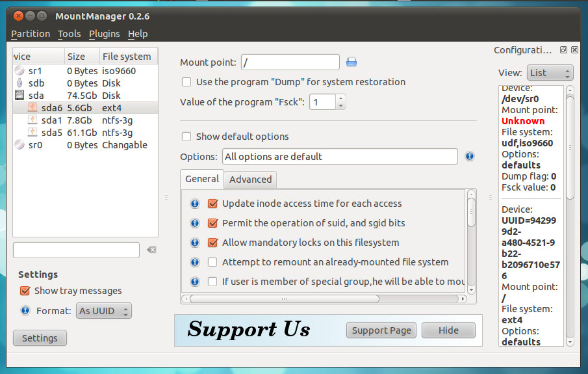Click the red Unknown mount point text
Screen dimensions: 588x374
(x=523, y=121)
